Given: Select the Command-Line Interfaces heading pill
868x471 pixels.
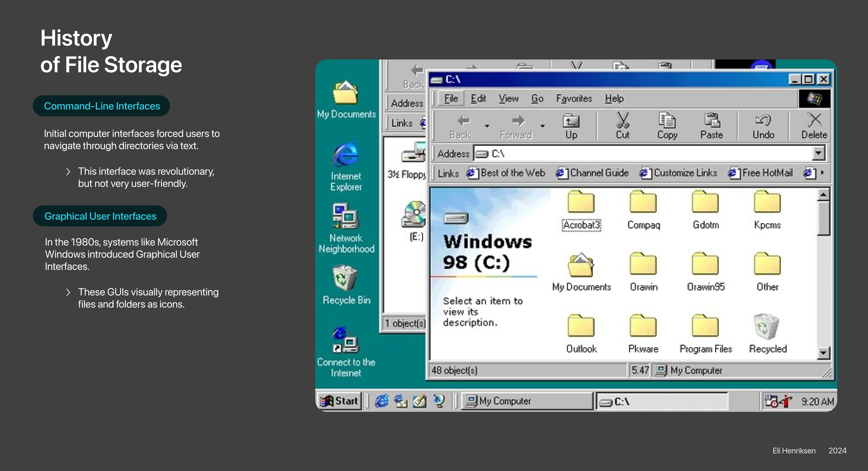Looking at the screenshot, I should 101,106.
